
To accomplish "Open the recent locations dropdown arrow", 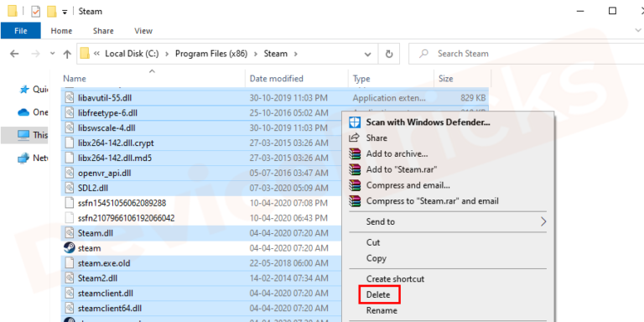I will [x=52, y=54].
